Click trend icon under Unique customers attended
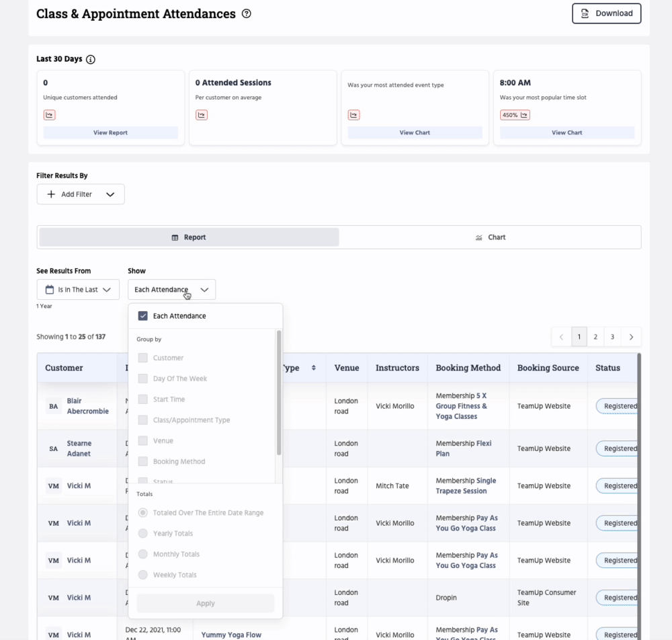Viewport: 672px width, 640px height. click(49, 115)
